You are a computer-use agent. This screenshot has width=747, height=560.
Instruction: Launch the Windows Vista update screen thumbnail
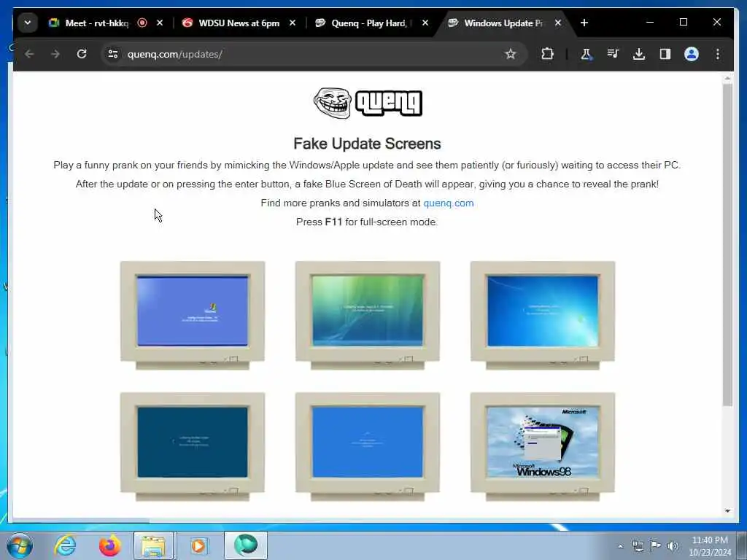coord(368,315)
